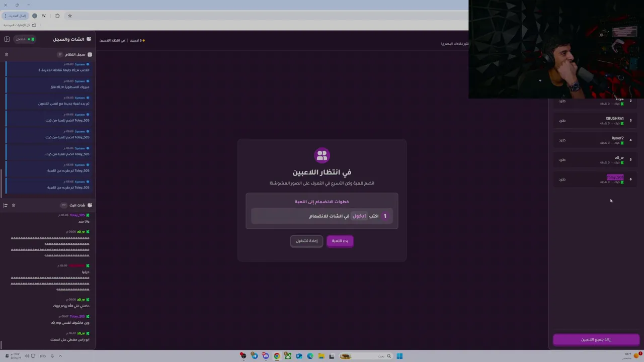The width and height of the screenshot is (644, 362).
Task: Click the سجل النظام system log header
Action: pos(75,54)
